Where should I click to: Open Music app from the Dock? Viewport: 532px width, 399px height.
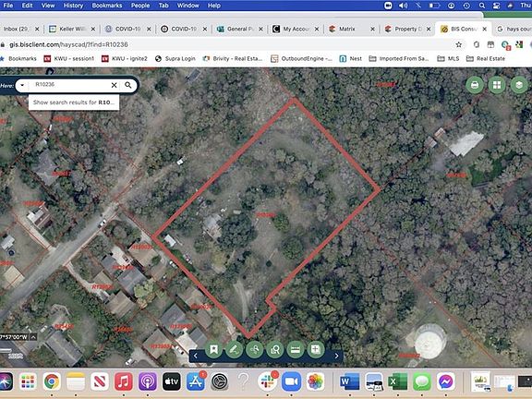click(x=124, y=381)
